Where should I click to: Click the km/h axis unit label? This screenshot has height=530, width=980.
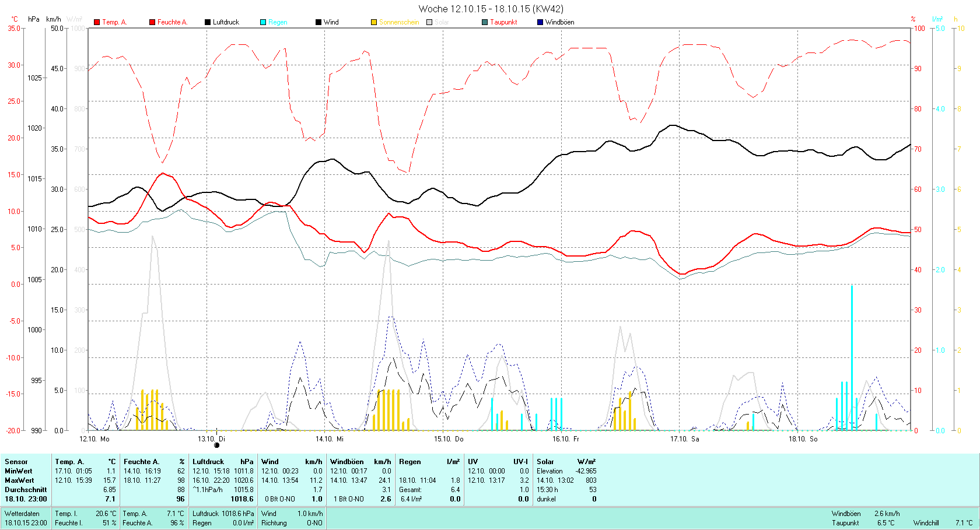(54, 19)
